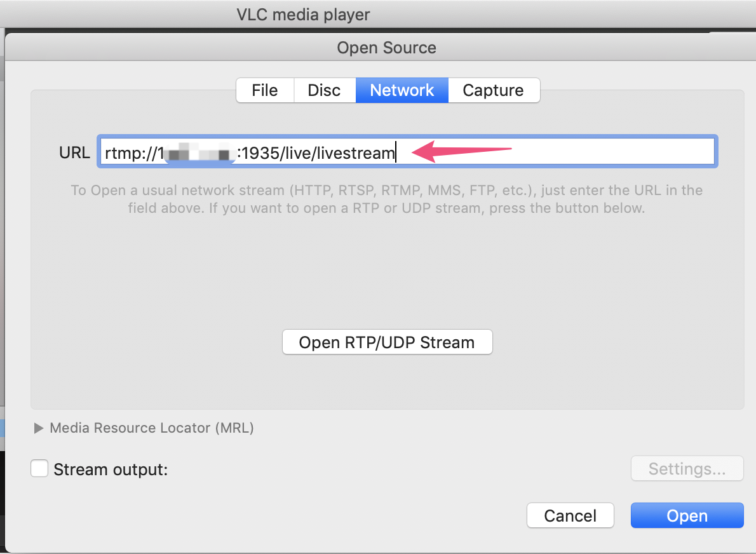Click the URL label beside the field

(x=74, y=153)
